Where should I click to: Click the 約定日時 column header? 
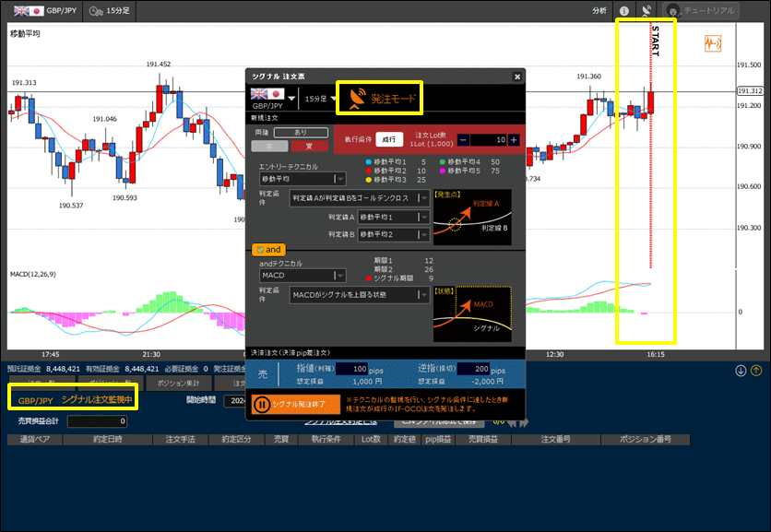[x=107, y=440]
